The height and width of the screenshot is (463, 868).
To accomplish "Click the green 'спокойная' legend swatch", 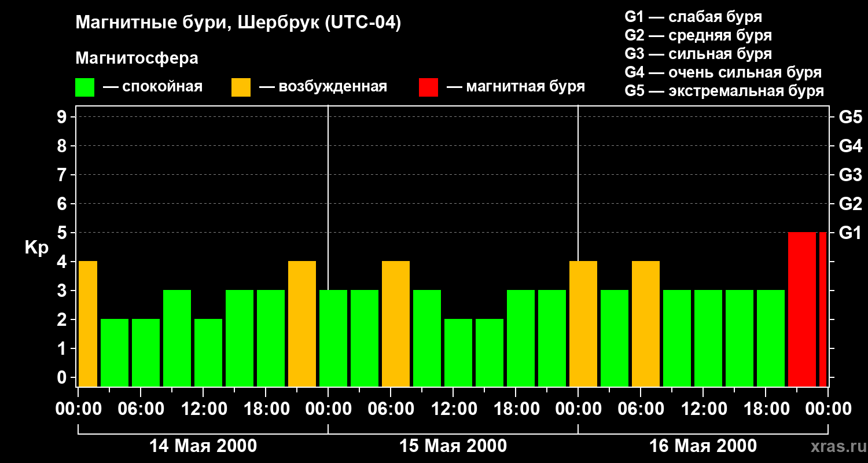I will tap(85, 87).
